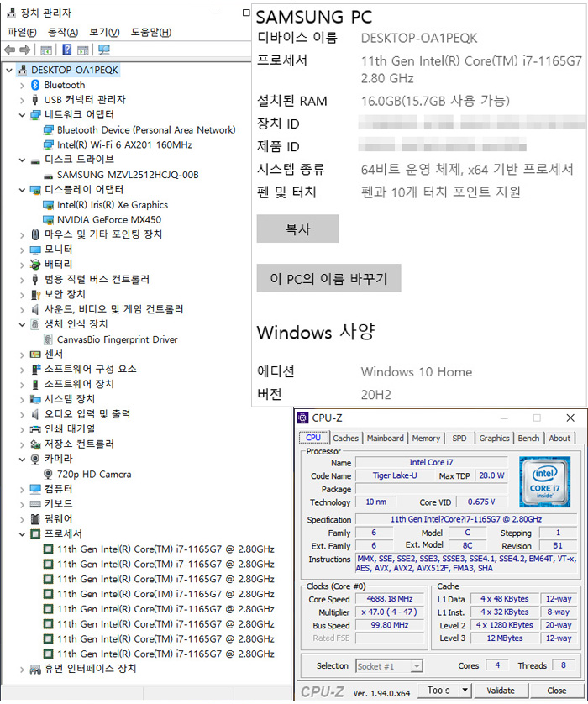
Task: Open the 보기(V) menu
Action: click(104, 32)
